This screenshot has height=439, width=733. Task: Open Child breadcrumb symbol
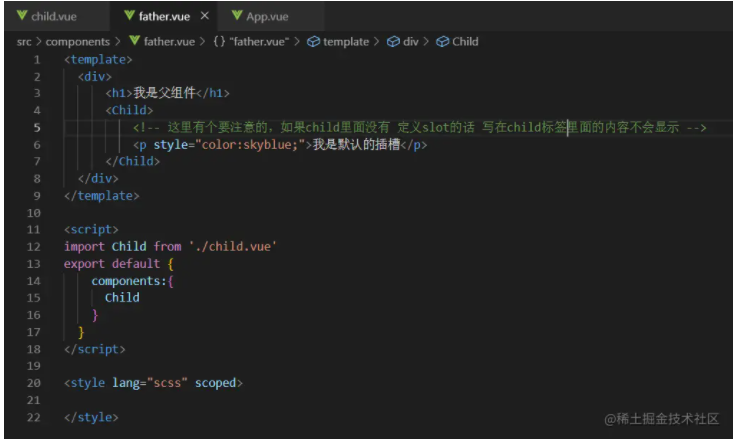coord(465,42)
